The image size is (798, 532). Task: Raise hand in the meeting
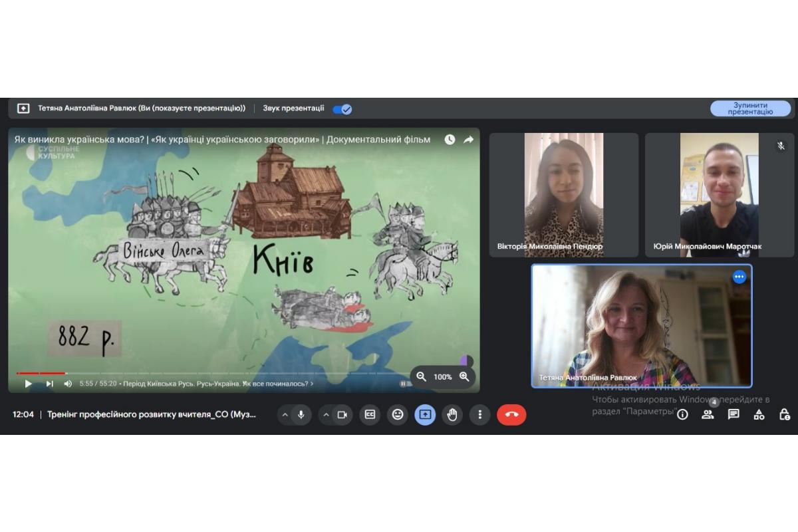(452, 415)
